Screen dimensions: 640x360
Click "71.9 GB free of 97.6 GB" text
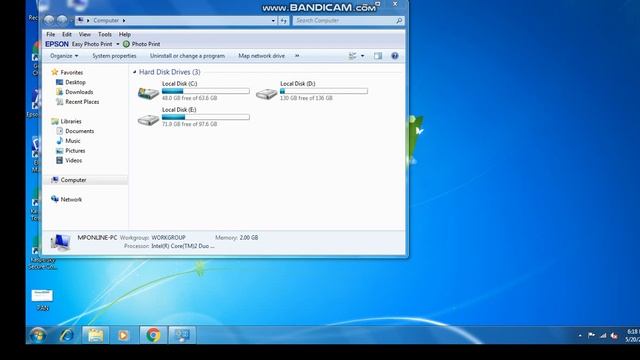tap(189, 124)
